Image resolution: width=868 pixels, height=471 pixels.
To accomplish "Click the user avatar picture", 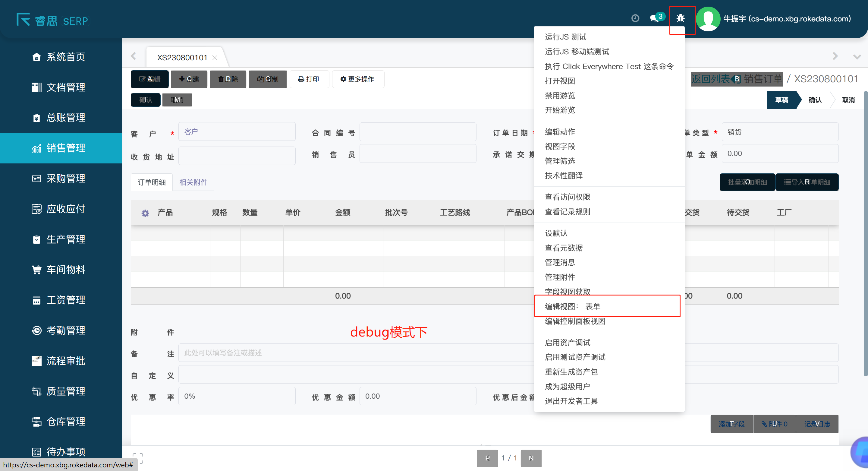I will (708, 18).
